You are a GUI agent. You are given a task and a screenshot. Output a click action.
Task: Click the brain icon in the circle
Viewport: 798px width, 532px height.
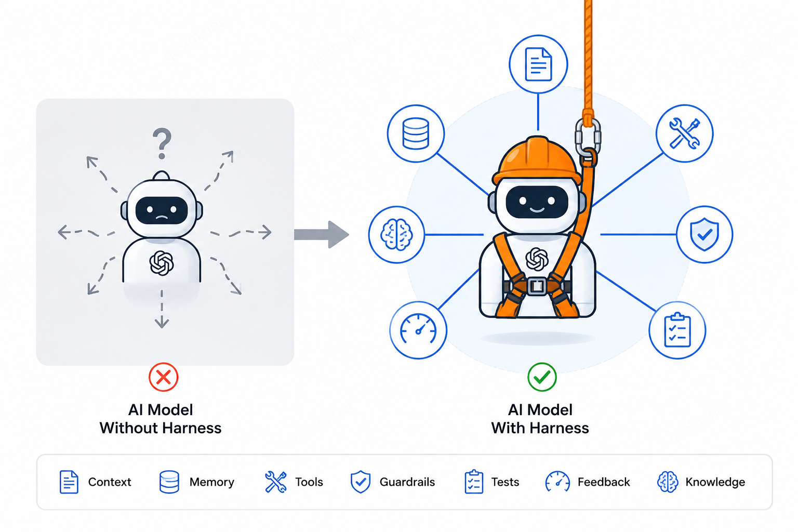[396, 235]
